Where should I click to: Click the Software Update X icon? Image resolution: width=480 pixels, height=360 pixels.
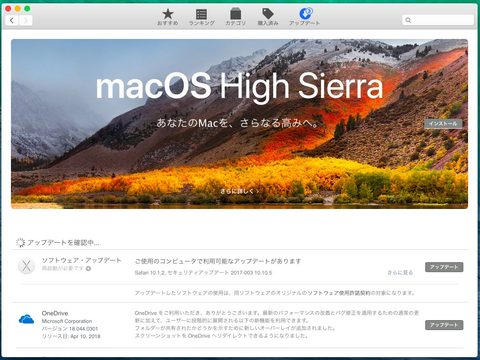pyautogui.click(x=26, y=266)
